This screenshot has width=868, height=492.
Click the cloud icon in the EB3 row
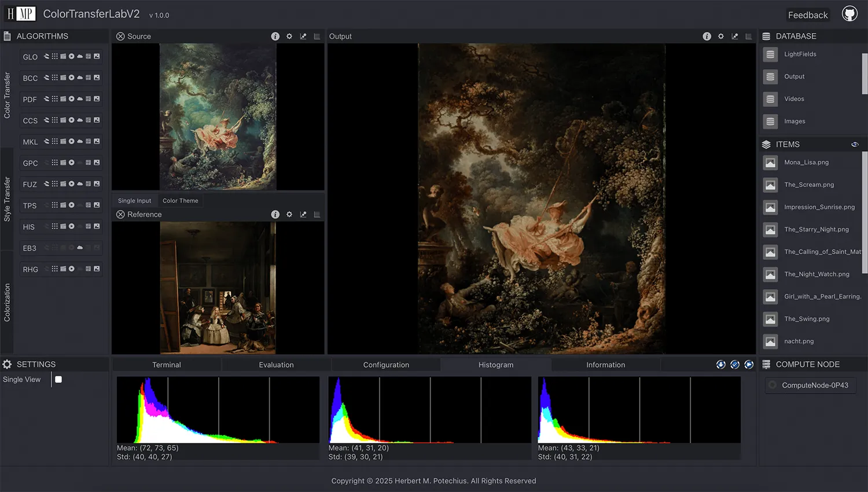tap(80, 248)
